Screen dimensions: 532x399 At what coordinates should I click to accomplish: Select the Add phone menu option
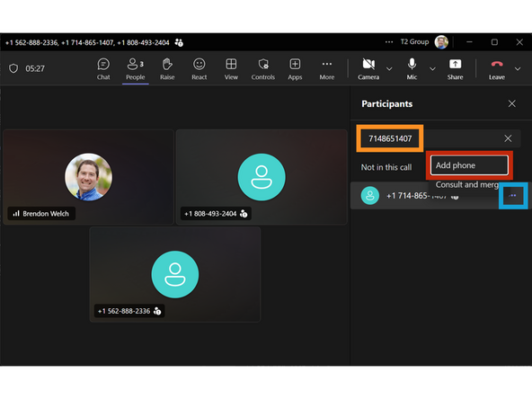point(469,165)
